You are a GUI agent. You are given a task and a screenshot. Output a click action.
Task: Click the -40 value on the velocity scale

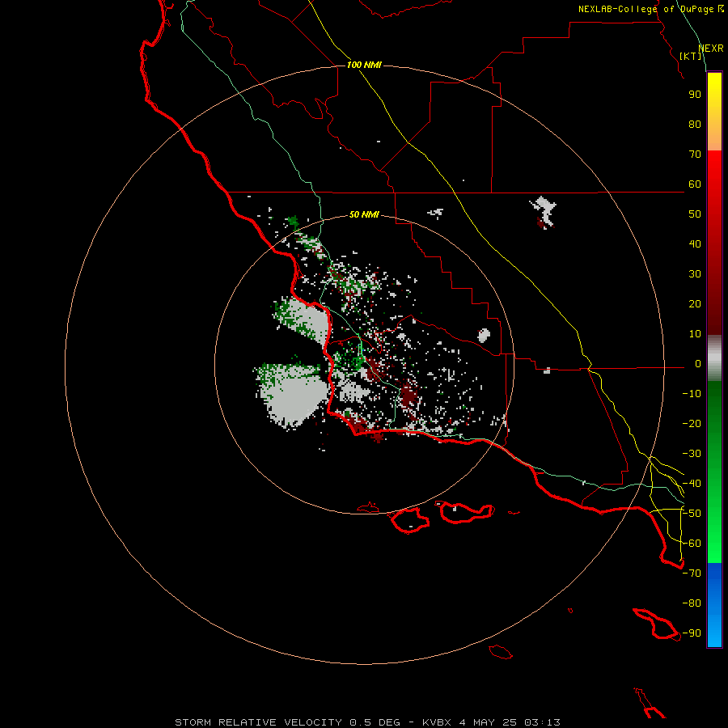[x=692, y=484]
